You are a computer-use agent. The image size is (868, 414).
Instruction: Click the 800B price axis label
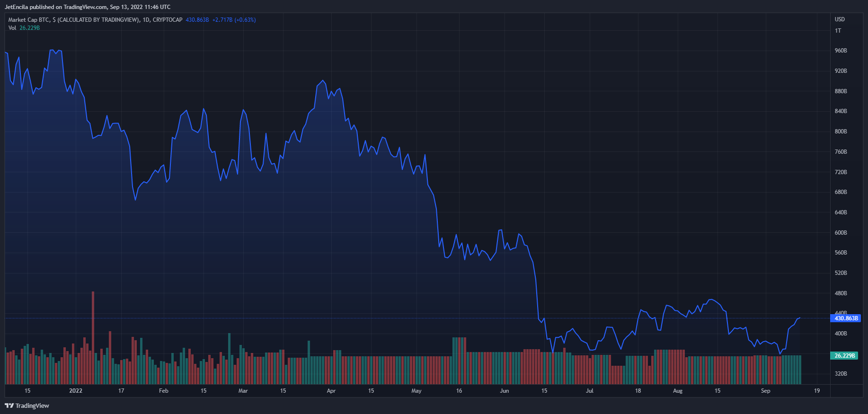[841, 132]
